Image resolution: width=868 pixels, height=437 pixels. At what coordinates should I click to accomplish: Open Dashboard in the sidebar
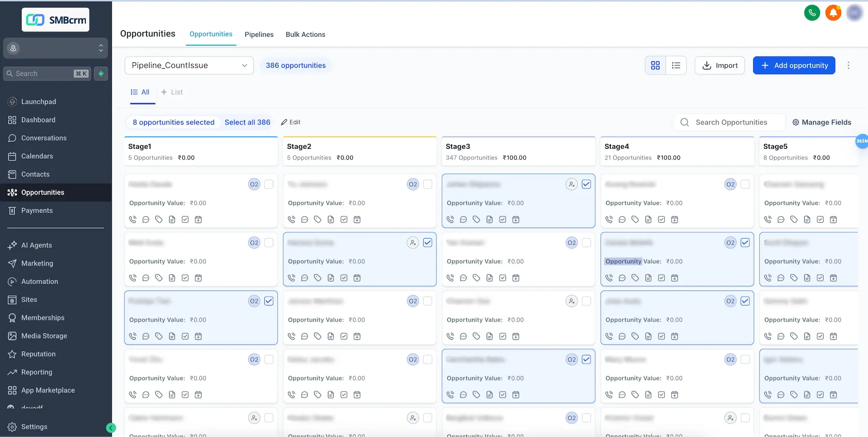pyautogui.click(x=38, y=120)
